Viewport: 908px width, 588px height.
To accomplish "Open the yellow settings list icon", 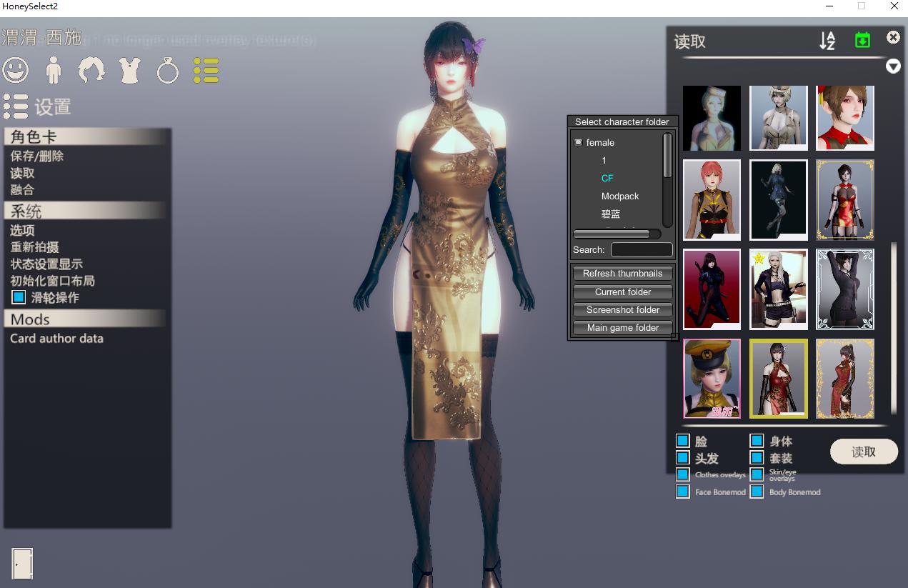I will (x=206, y=70).
